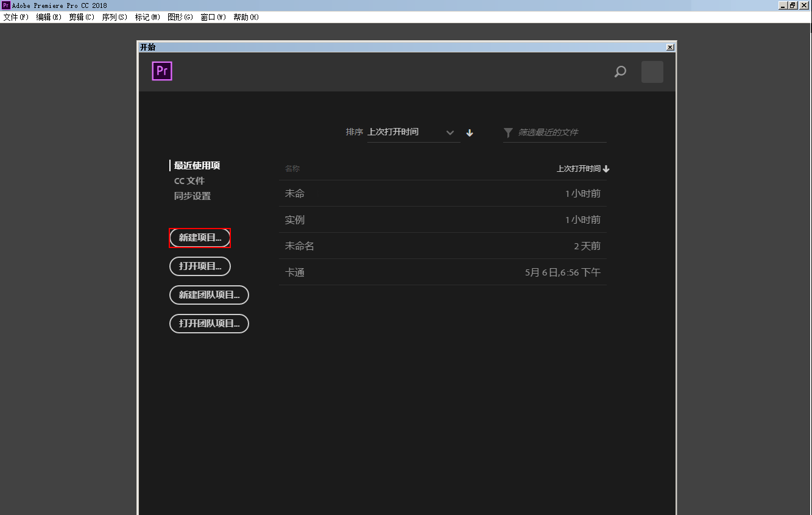Viewport: 812px width, 515px height.
Task: Click the 打开团队项目 button
Action: pyautogui.click(x=209, y=324)
